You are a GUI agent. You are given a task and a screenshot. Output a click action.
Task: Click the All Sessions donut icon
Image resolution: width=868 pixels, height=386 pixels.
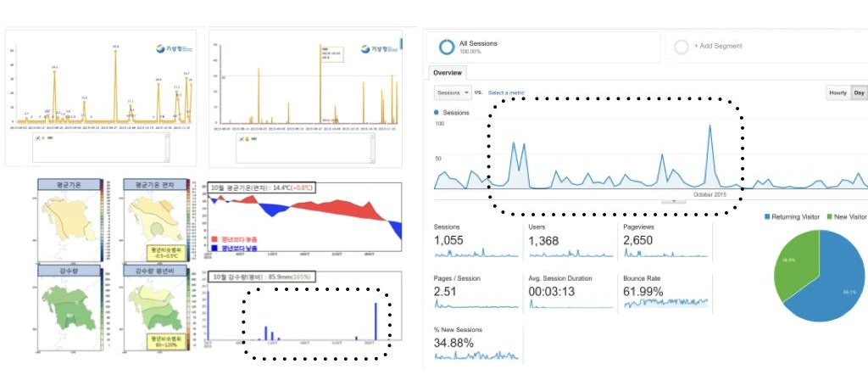pyautogui.click(x=446, y=47)
